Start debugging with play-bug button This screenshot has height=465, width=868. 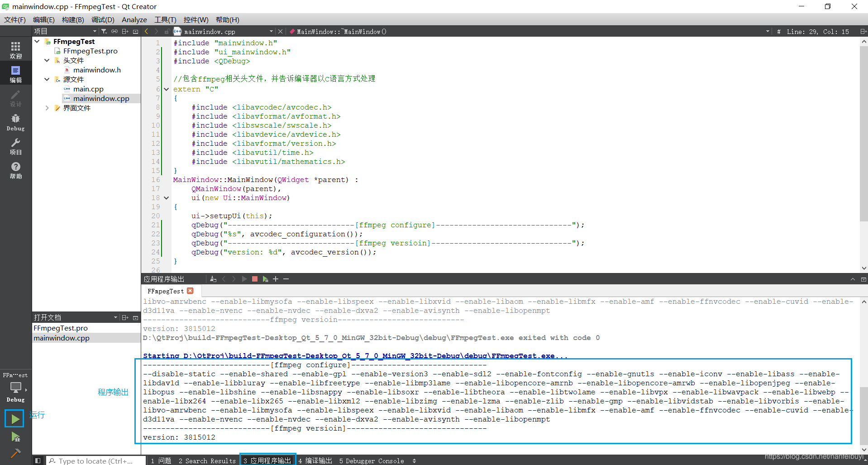pos(15,437)
